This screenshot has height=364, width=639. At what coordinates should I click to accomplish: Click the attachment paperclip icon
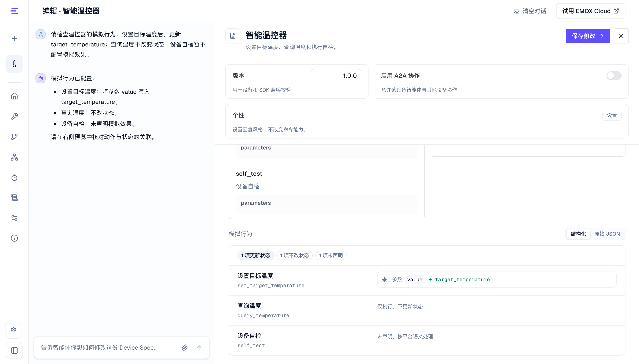pyautogui.click(x=185, y=348)
